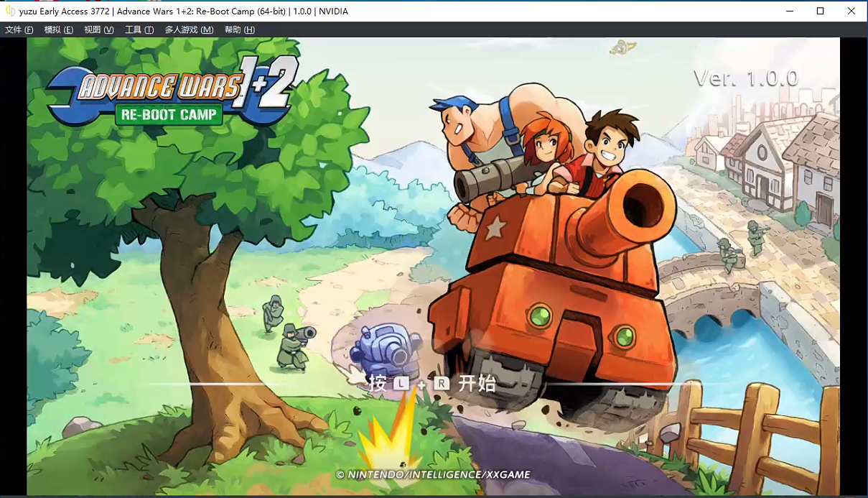
Task: Click the small blue tank
Action: (x=386, y=345)
